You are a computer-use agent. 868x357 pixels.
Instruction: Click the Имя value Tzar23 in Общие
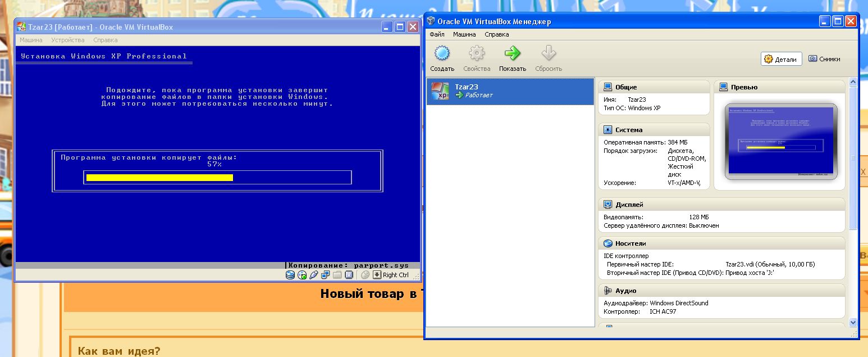(637, 100)
